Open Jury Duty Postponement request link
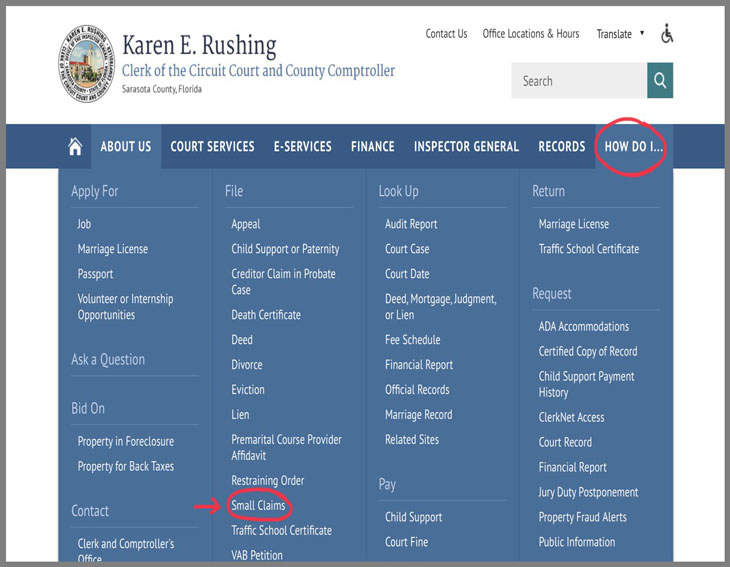The height and width of the screenshot is (567, 730). (x=588, y=492)
